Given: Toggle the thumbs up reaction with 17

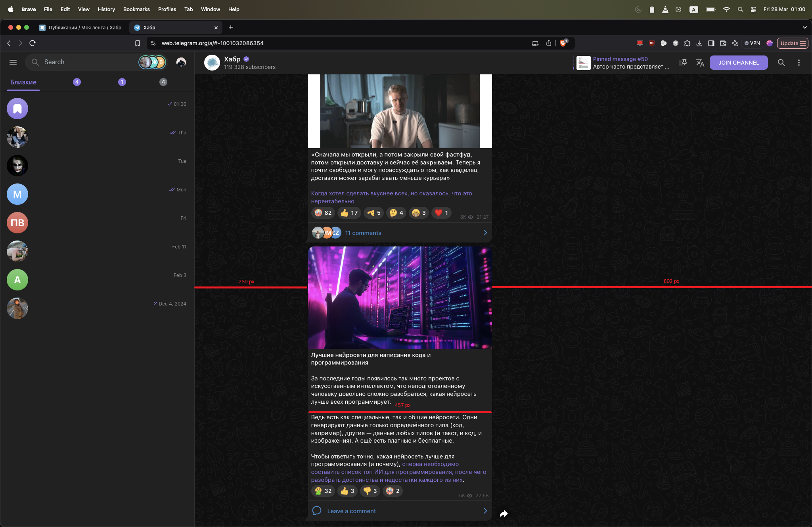Looking at the screenshot, I should click(349, 213).
